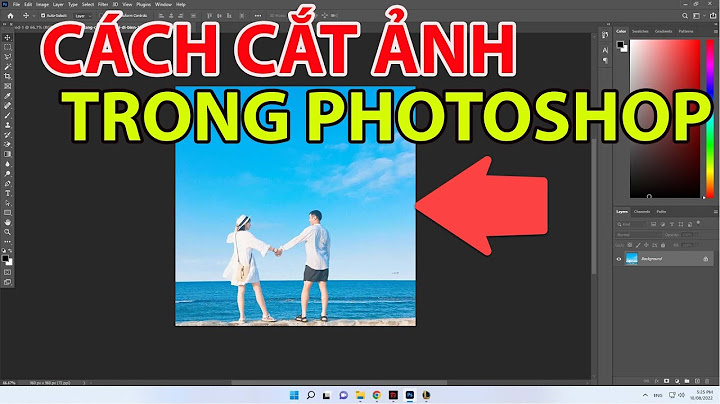Screen dimensions: 720x404
Task: Toggle layer filtering switch in Layers panel
Action: [x=698, y=223]
